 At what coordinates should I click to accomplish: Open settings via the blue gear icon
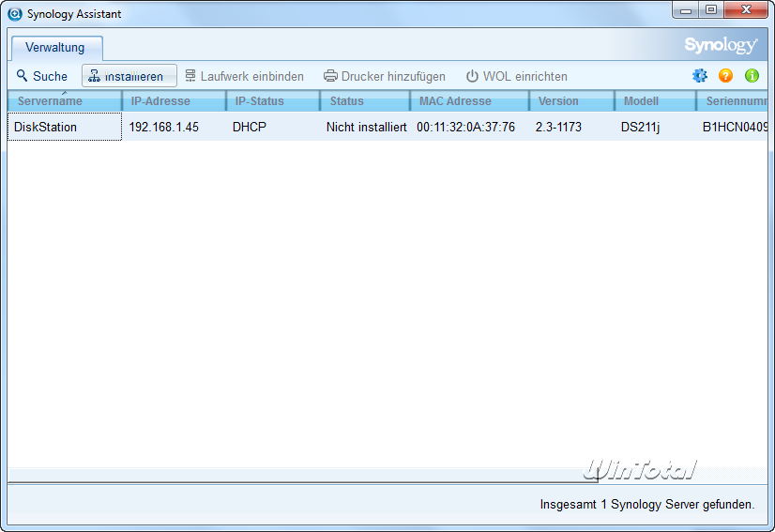699,76
